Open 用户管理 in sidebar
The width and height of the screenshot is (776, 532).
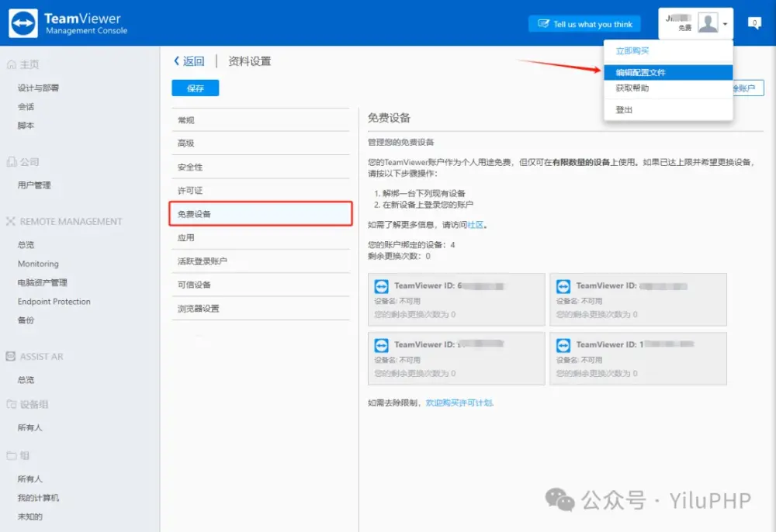(34, 185)
